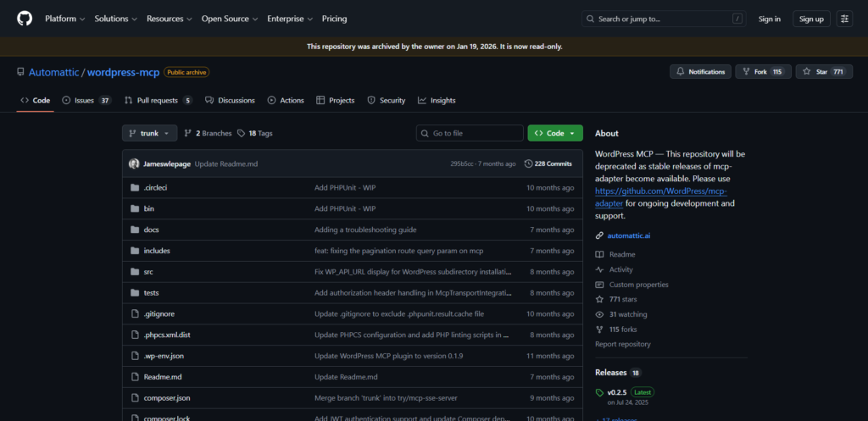Screen dimensions: 868x421
Task: Click the star icon beside 771 stars
Action: click(x=599, y=299)
